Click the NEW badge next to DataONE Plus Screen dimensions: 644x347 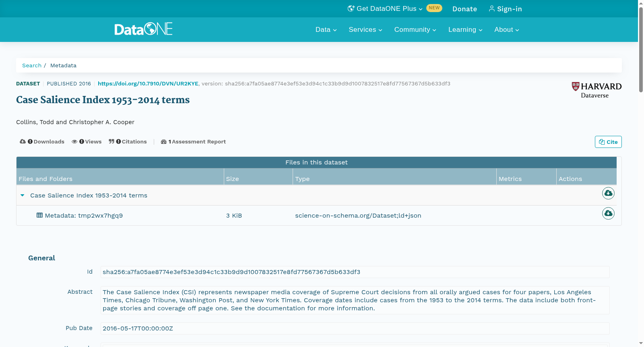pos(434,8)
